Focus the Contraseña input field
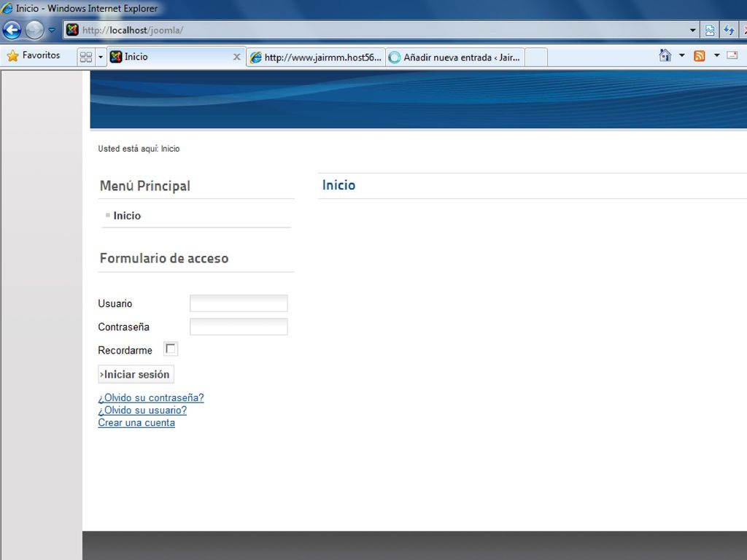This screenshot has height=560, width=747. coord(239,327)
